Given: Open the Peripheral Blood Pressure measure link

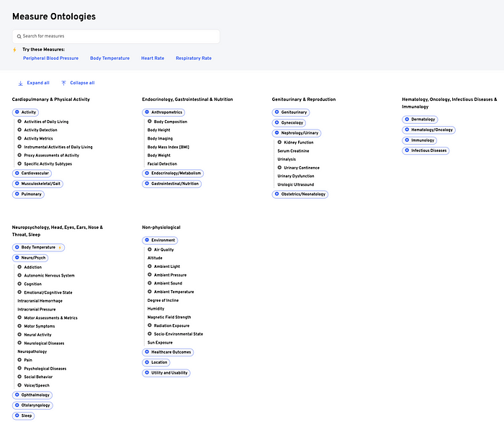Looking at the screenshot, I should (50, 58).
